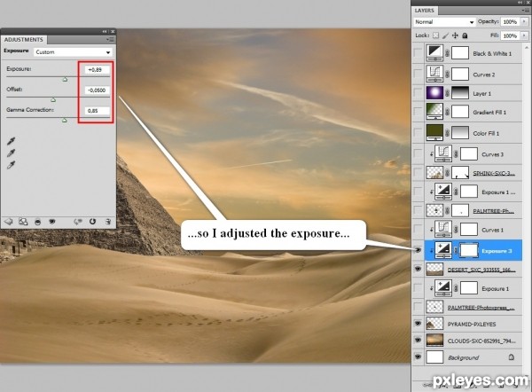
Task: Click Exposure 3 adjustment thumbnail icon
Action: [x=443, y=251]
